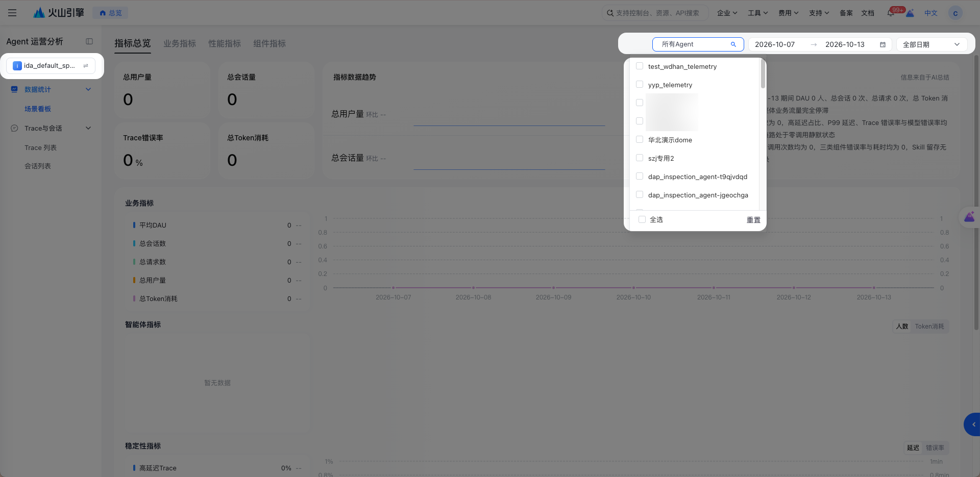Viewport: 980px width, 477px height.
Task: Switch to the 性能指标 tab
Action: 225,44
